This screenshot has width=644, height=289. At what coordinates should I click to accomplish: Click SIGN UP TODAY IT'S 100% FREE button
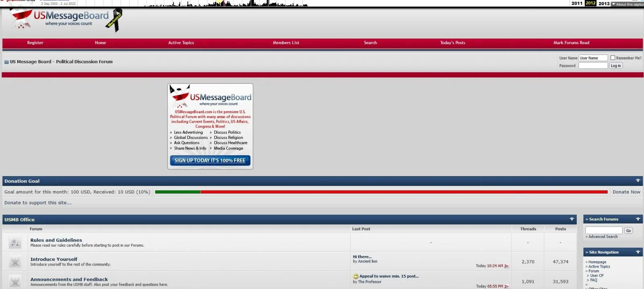[210, 160]
